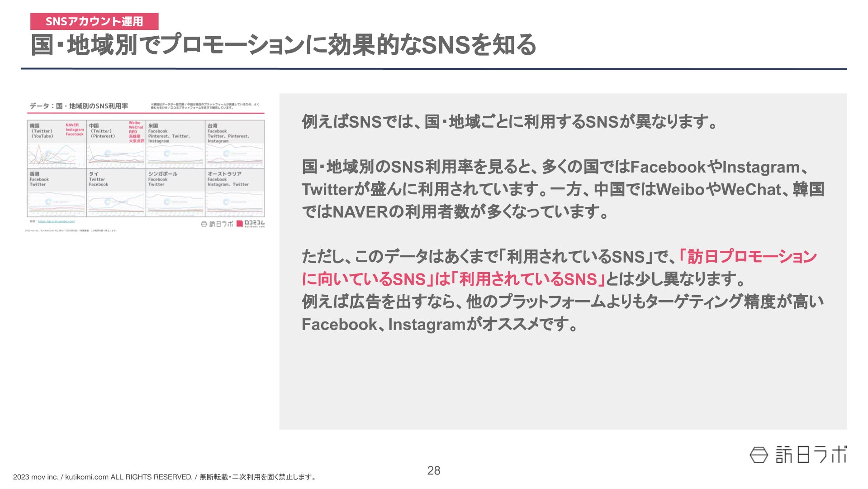Click the gs.statcounter.com reference link
This screenshot has height=489, width=868.
point(57,221)
